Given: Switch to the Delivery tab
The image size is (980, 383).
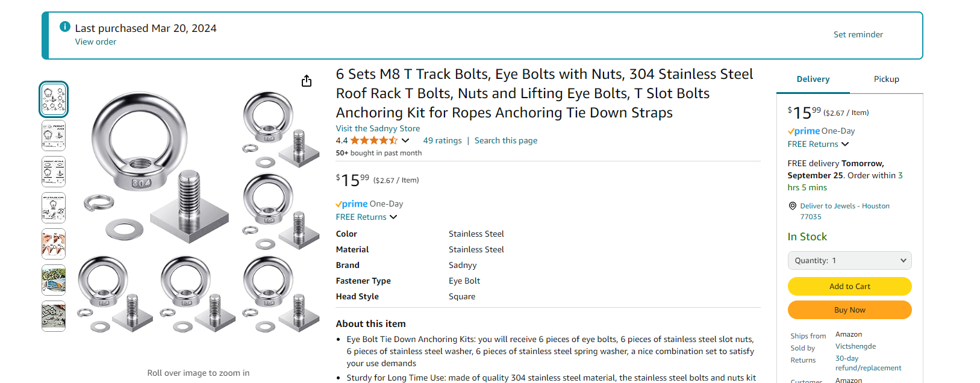Looking at the screenshot, I should point(813,79).
